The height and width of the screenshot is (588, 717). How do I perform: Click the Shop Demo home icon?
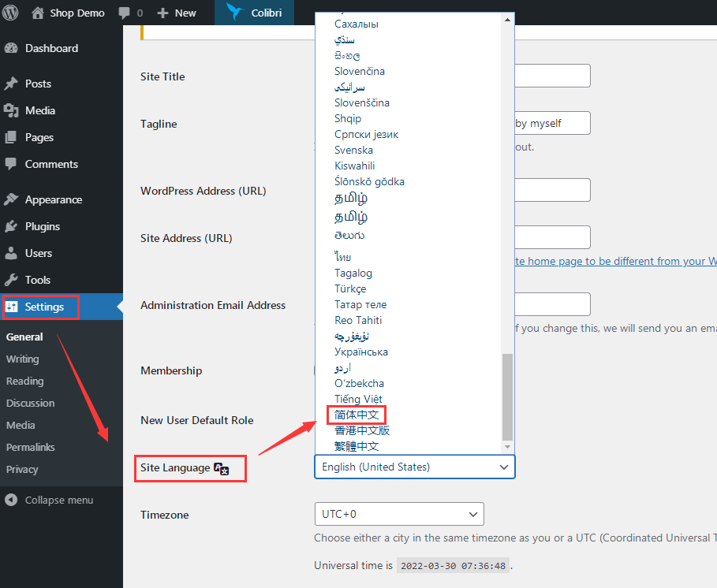point(38,13)
